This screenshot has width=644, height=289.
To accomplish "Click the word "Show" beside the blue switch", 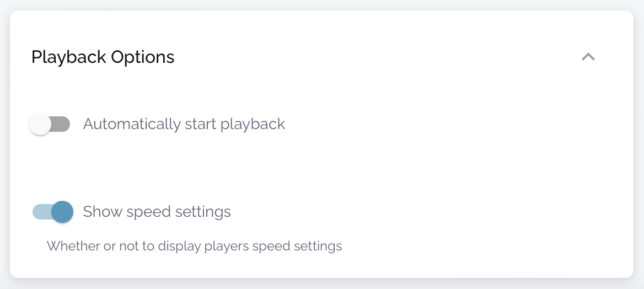I will pos(103,212).
